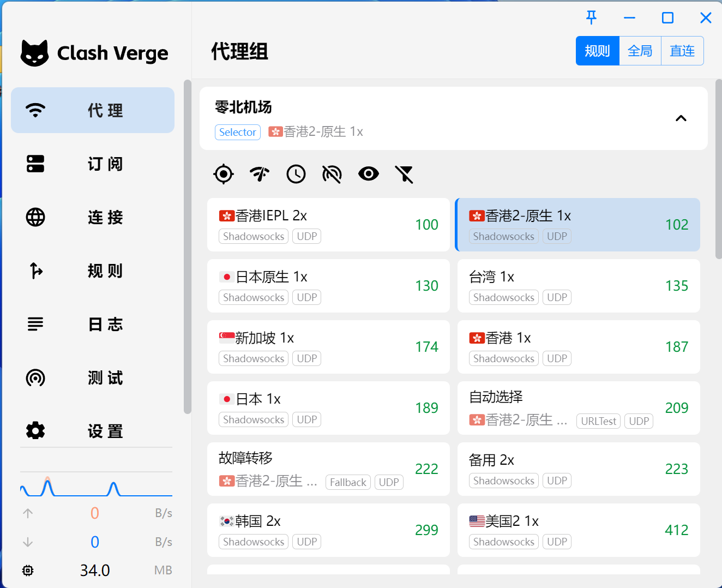Click the server icon beside 订阅
The height and width of the screenshot is (588, 722).
pyautogui.click(x=35, y=164)
